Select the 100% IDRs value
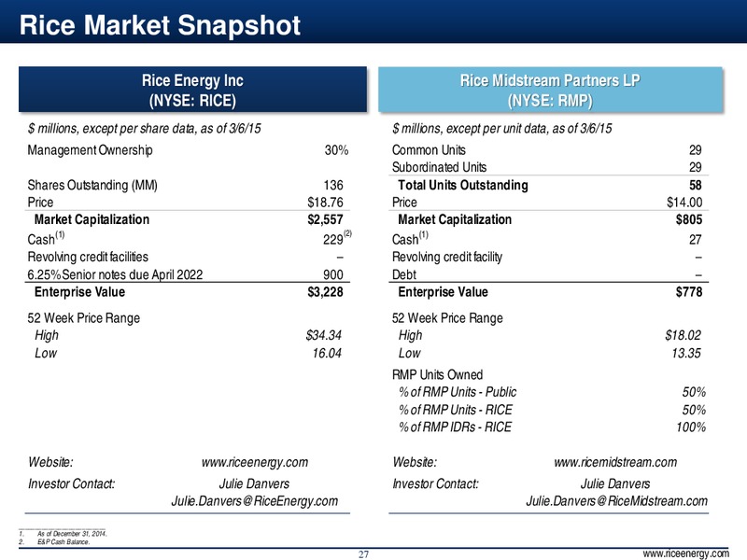 [691, 427]
